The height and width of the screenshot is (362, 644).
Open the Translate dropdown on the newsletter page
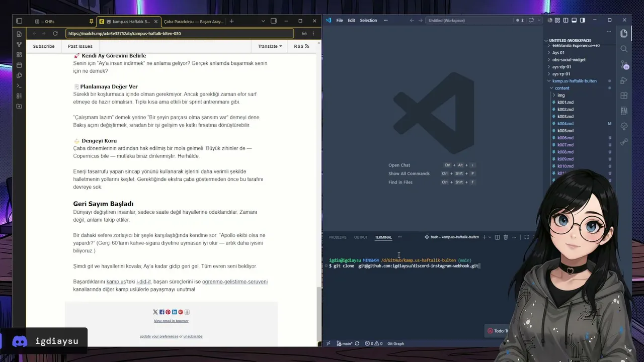[270, 46]
